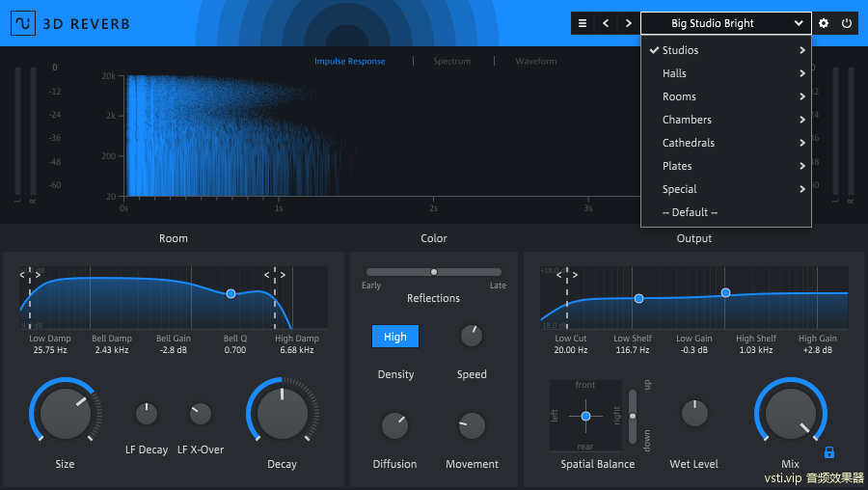
Task: Click the LF Decay knob
Action: pos(147,414)
